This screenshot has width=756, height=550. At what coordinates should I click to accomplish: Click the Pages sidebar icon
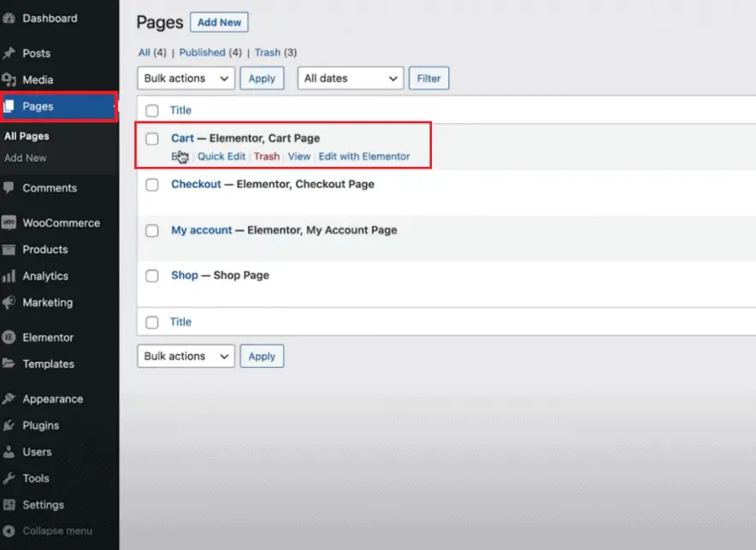9,106
